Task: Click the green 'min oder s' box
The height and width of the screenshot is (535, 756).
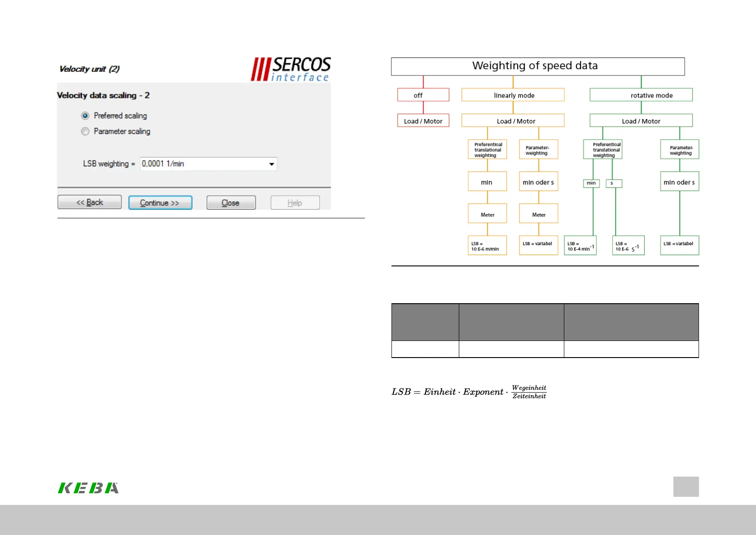Action: pos(680,181)
